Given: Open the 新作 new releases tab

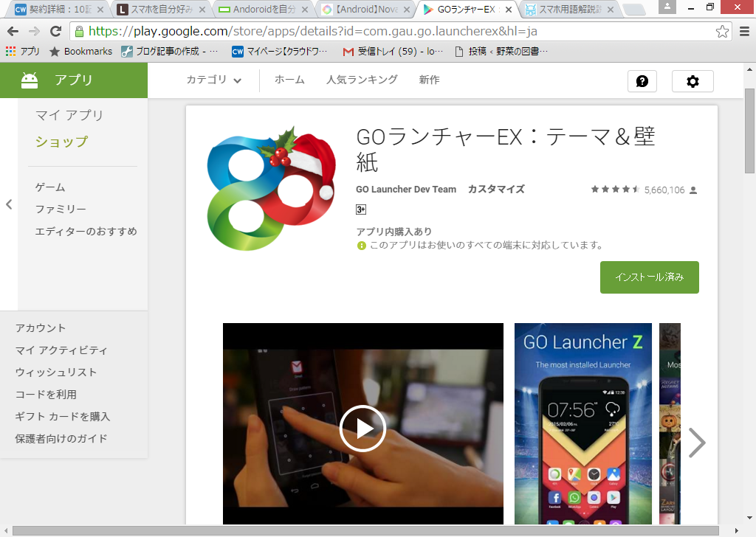Looking at the screenshot, I should point(429,80).
